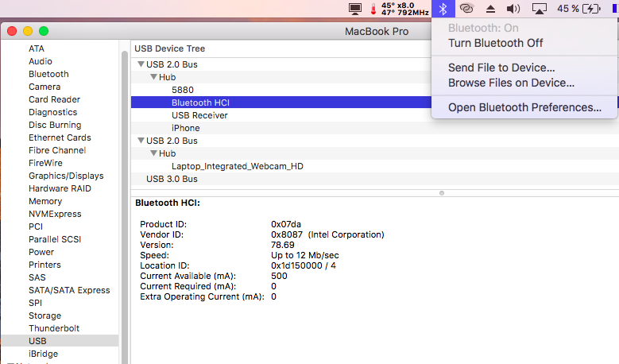
Task: Select Bluetooth in the sidebar
Action: tap(48, 74)
